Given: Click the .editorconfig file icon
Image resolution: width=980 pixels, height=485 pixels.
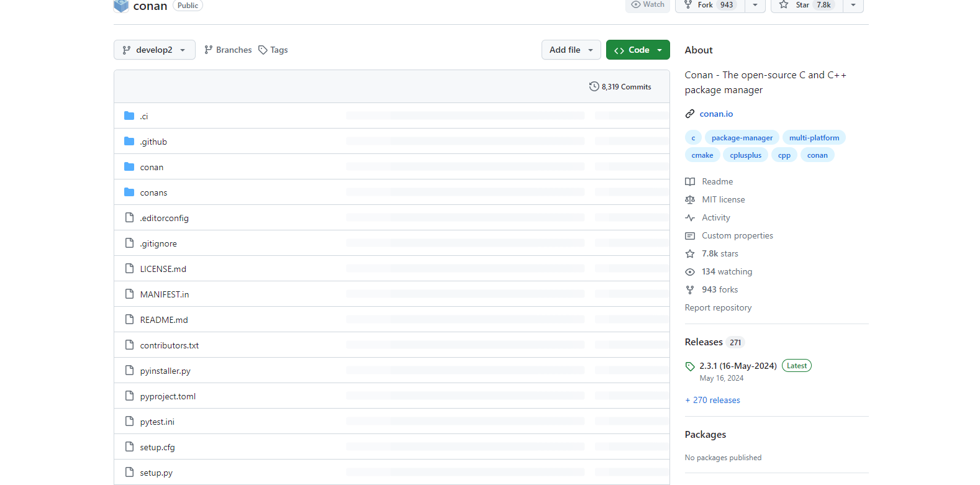Looking at the screenshot, I should tap(129, 217).
